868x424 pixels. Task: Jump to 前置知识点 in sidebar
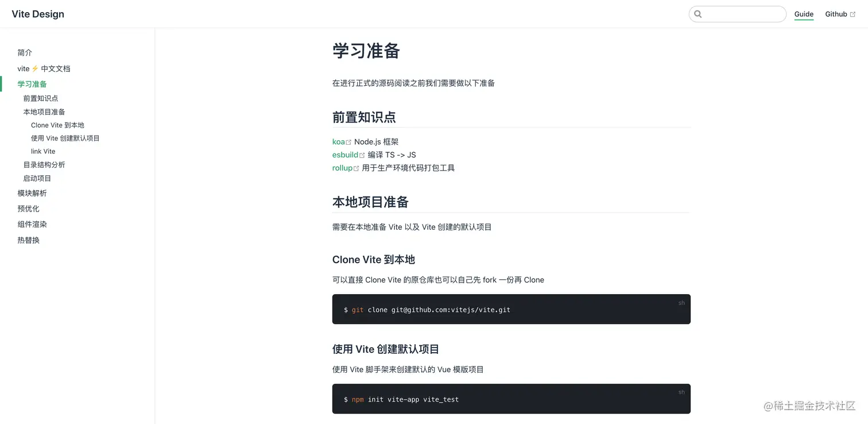[41, 98]
